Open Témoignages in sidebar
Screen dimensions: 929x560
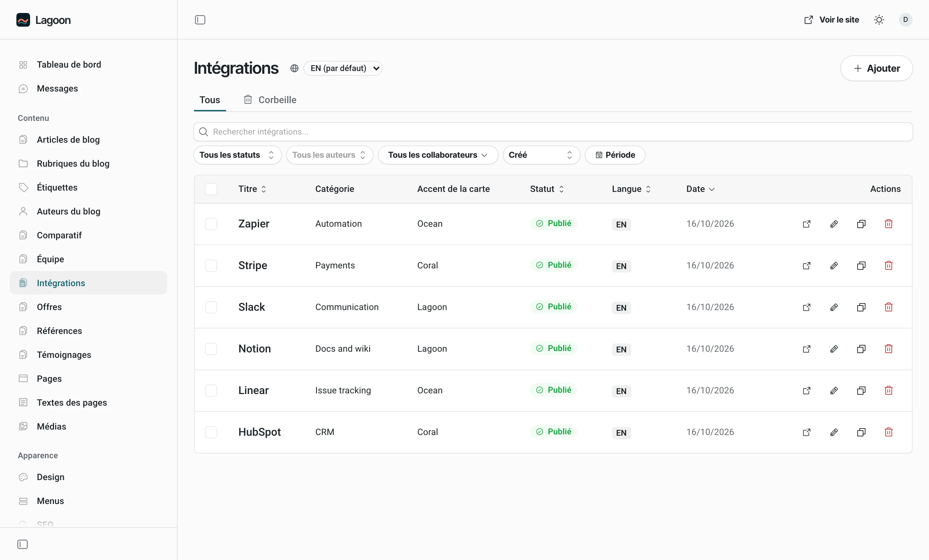88,355
